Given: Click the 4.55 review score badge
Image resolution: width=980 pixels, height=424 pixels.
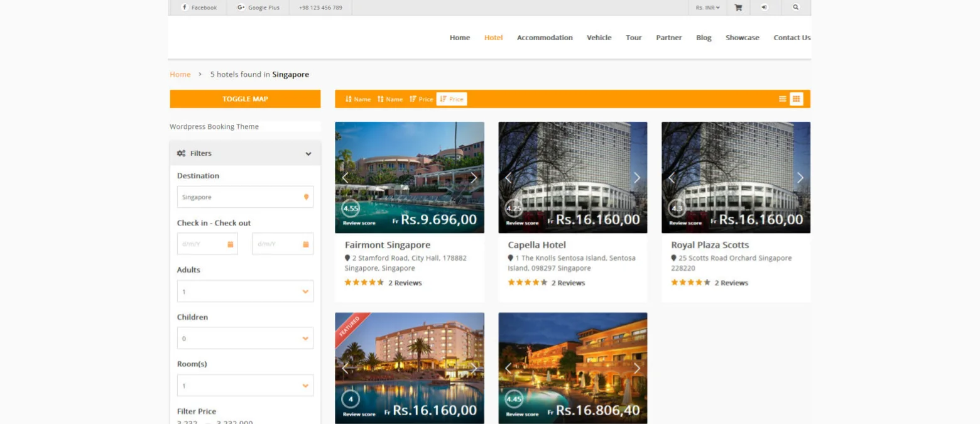Looking at the screenshot, I should pyautogui.click(x=351, y=208).
